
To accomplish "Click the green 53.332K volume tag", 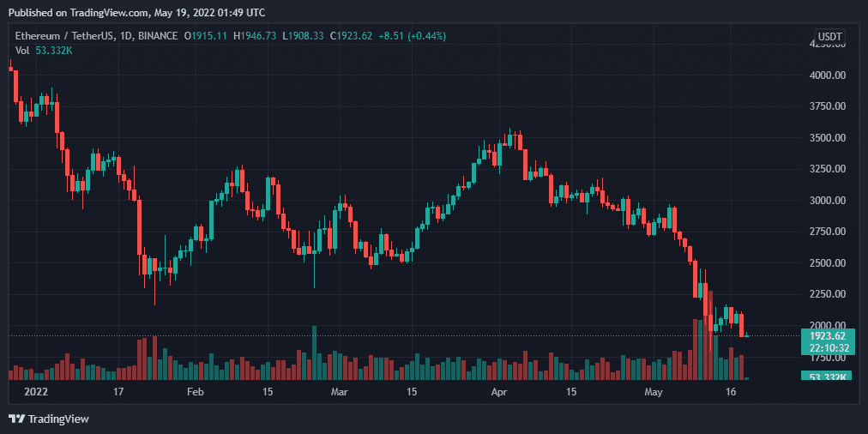I will pos(829,377).
